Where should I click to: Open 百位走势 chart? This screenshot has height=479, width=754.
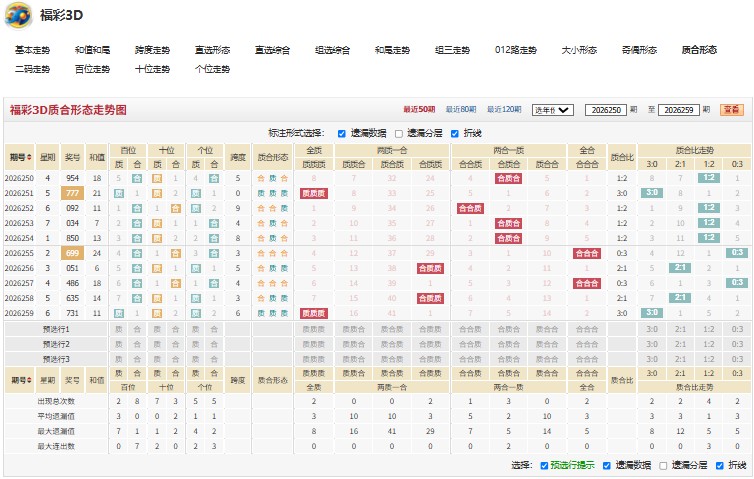point(92,69)
